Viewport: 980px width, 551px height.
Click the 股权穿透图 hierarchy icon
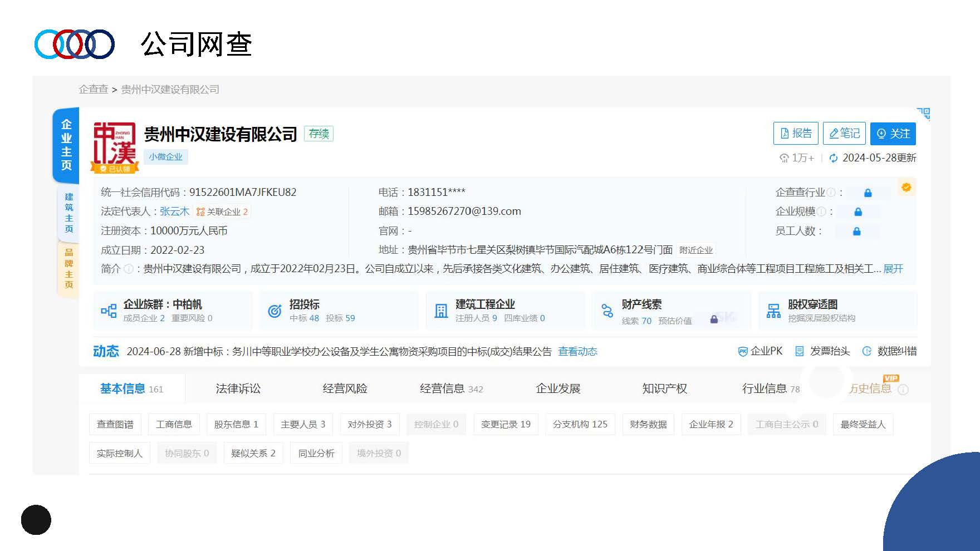(x=773, y=311)
